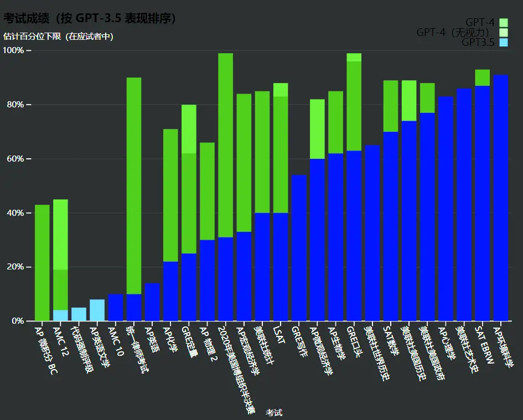Click the SAT EBRW x-axis label
The image size is (523, 420).
click(x=484, y=345)
